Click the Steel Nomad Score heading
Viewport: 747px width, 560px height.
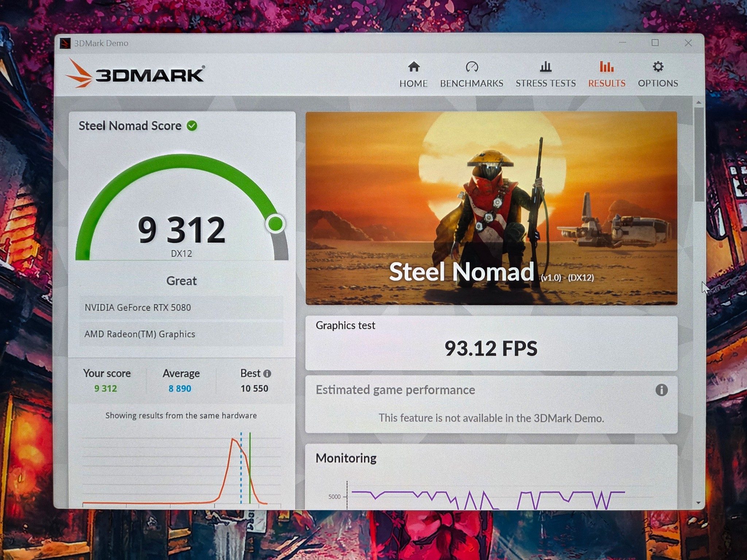click(x=130, y=126)
